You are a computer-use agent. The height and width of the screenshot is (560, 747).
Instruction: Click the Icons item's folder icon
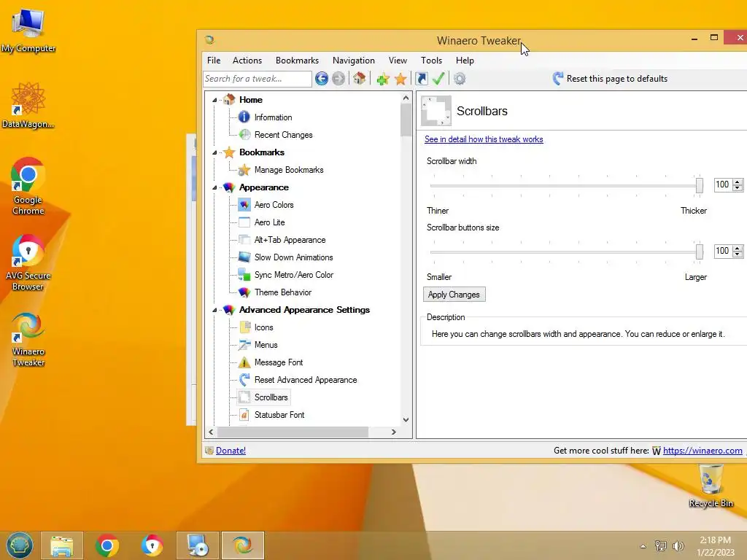[245, 327]
